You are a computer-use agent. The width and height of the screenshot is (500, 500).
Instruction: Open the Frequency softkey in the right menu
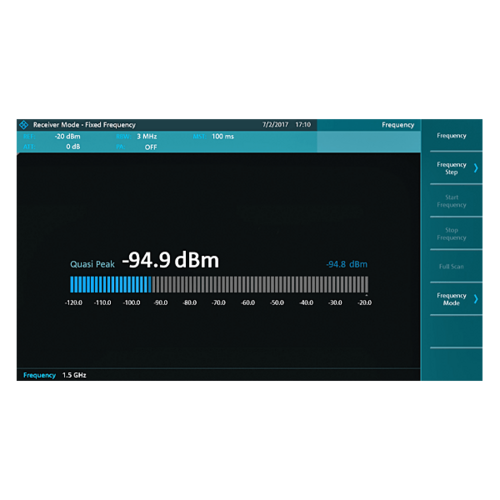451,136
